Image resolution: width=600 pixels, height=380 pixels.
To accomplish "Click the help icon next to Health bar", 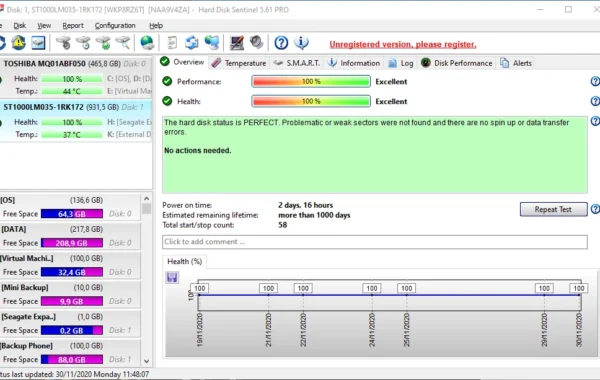I will tap(595, 101).
